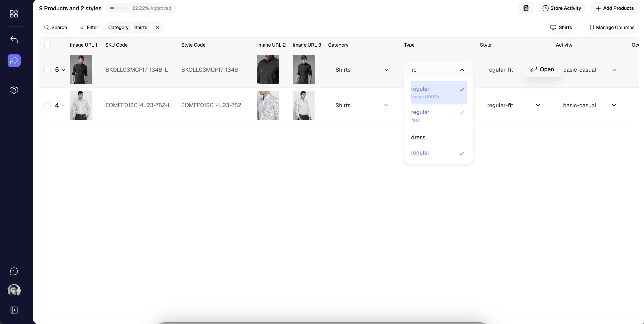Check the row checkbox for BKOLL03MCF17-134B-L
The width and height of the screenshot is (644, 324).
point(47,70)
